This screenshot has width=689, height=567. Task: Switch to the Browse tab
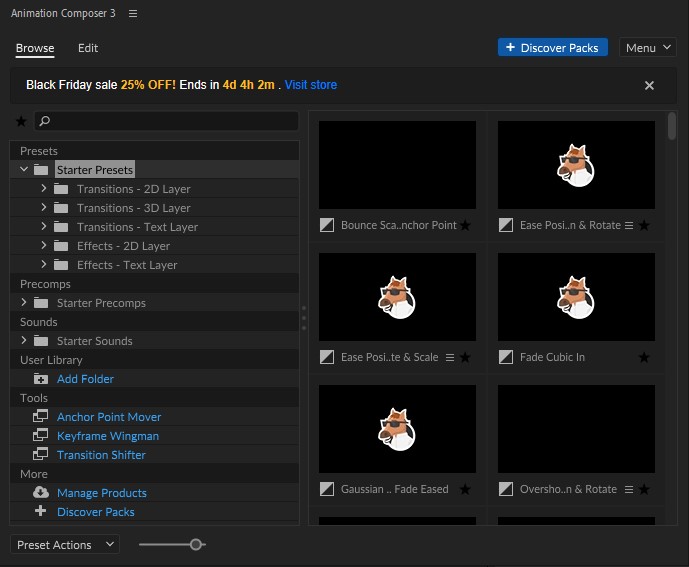coord(35,48)
